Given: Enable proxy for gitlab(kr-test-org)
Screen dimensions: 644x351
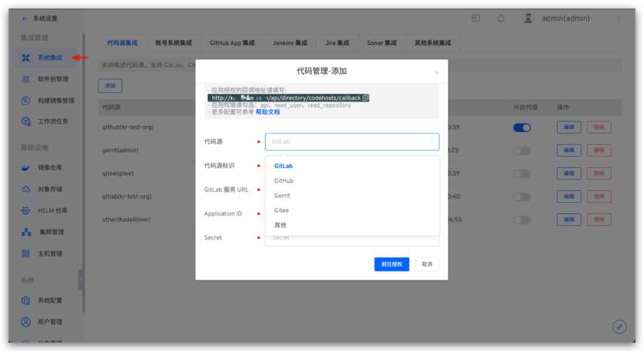Looking at the screenshot, I should tap(522, 196).
